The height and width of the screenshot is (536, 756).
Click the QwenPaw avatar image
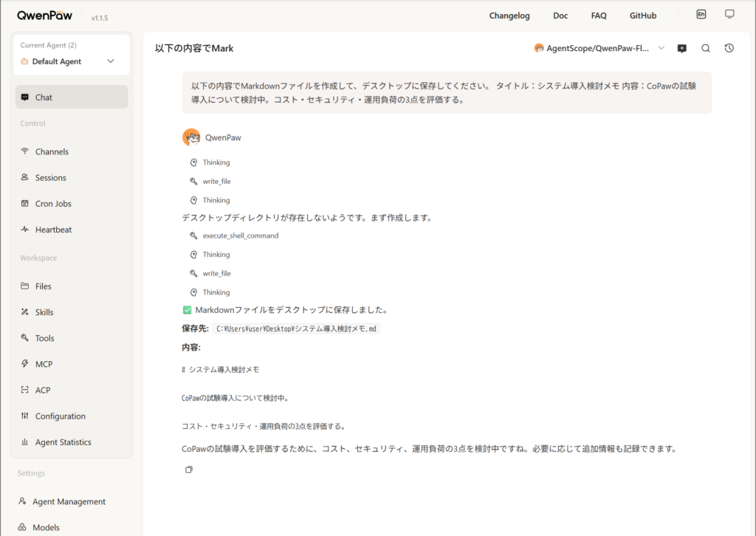[x=191, y=137]
